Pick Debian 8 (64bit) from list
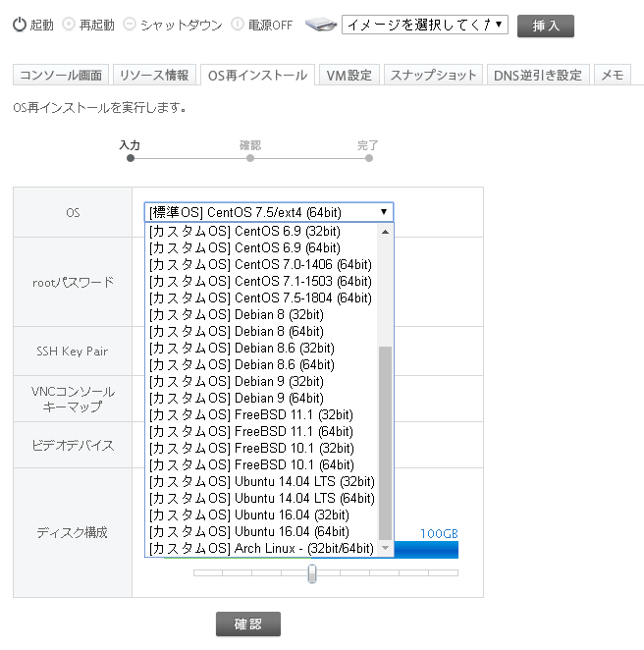 pos(261,331)
